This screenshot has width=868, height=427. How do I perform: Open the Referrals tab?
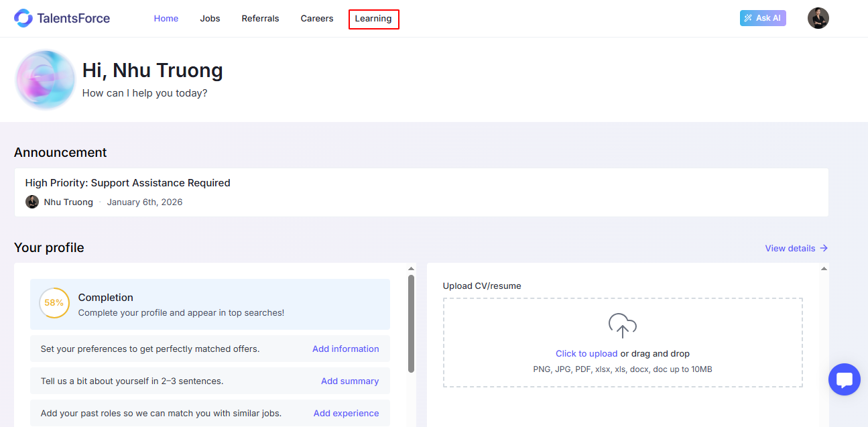(260, 19)
